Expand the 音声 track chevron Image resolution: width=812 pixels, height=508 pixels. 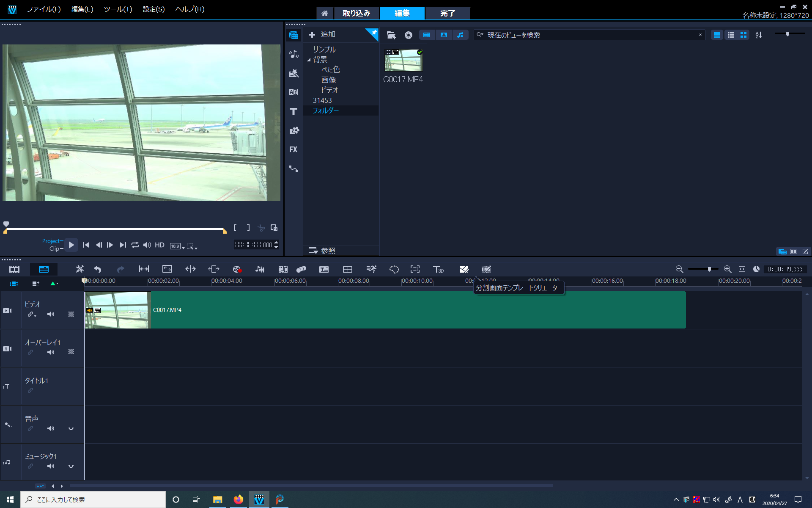(x=71, y=428)
